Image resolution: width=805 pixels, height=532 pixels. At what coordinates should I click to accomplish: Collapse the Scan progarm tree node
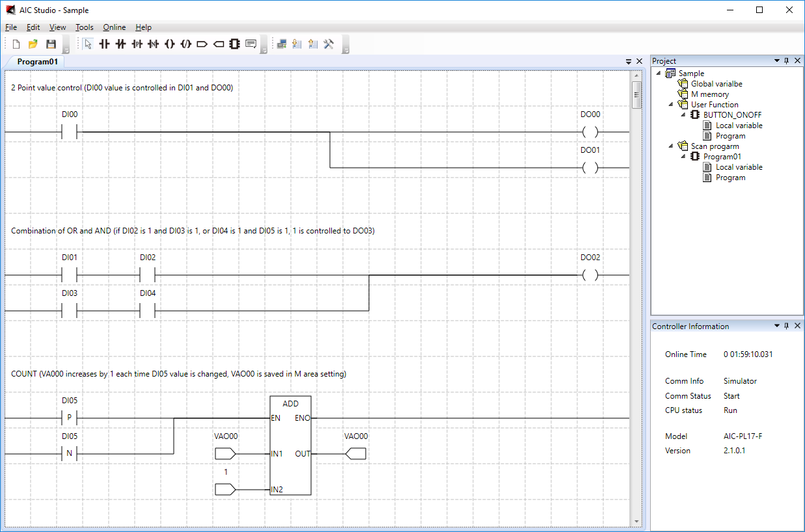tap(670, 146)
